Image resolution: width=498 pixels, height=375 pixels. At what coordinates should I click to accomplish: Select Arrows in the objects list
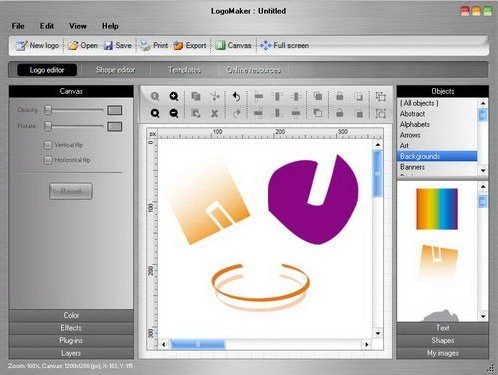pos(437,135)
